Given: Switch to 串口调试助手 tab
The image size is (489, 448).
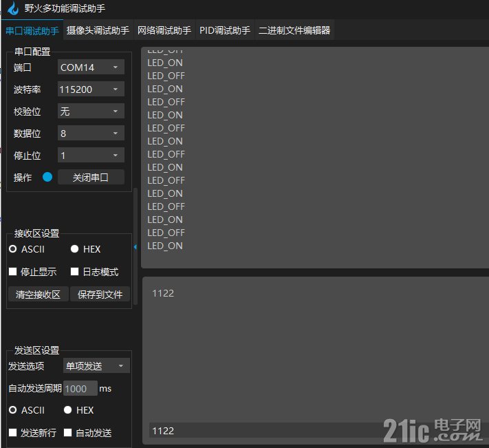Looking at the screenshot, I should click(32, 30).
